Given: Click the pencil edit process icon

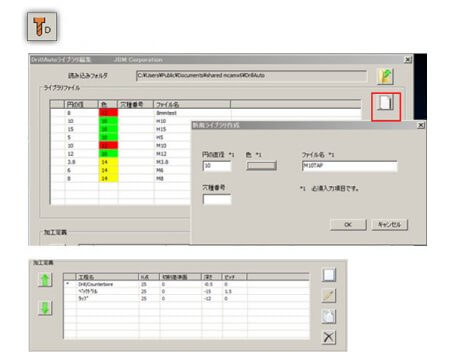Looking at the screenshot, I should coord(329,296).
